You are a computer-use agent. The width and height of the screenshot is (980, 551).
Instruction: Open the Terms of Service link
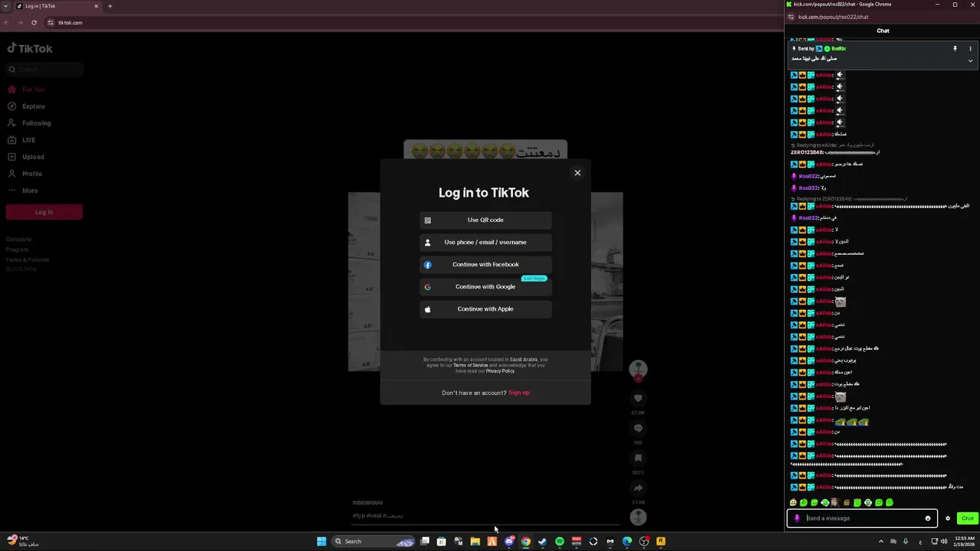470,365
